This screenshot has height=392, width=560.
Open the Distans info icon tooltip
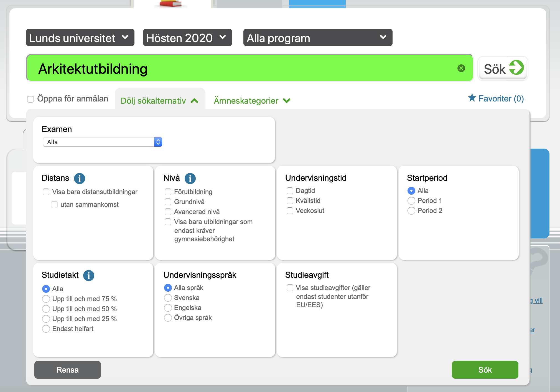[x=80, y=178]
